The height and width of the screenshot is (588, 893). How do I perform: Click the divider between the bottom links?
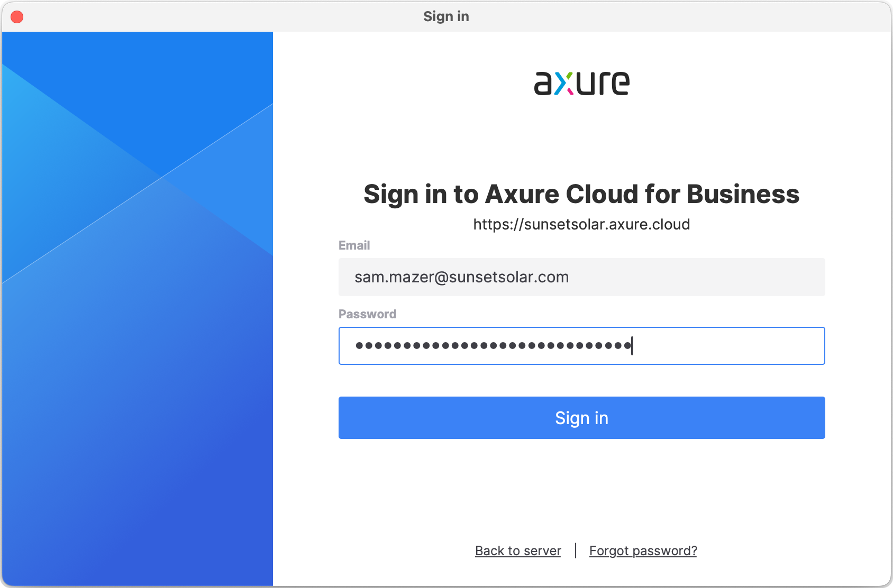coord(576,550)
